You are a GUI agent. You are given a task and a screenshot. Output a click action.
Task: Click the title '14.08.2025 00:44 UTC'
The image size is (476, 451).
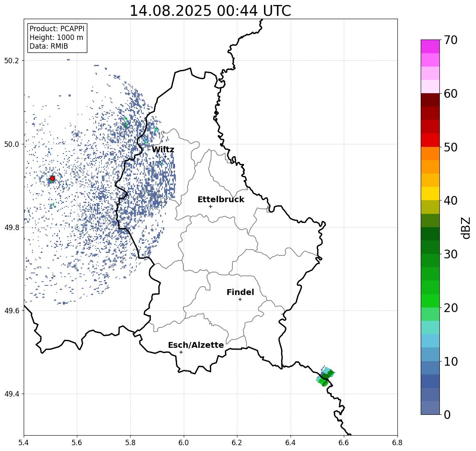[210, 11]
